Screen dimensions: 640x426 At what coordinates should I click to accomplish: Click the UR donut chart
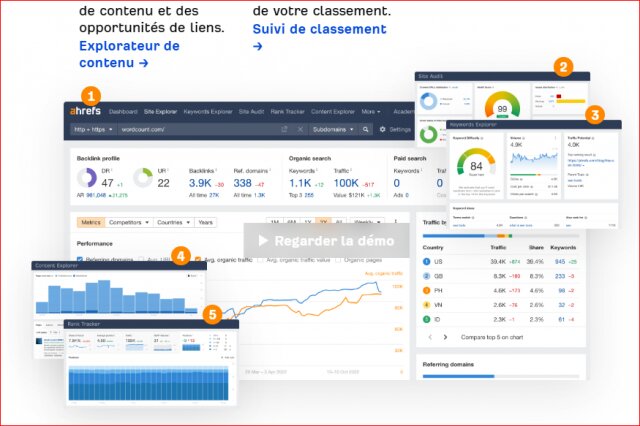click(143, 178)
